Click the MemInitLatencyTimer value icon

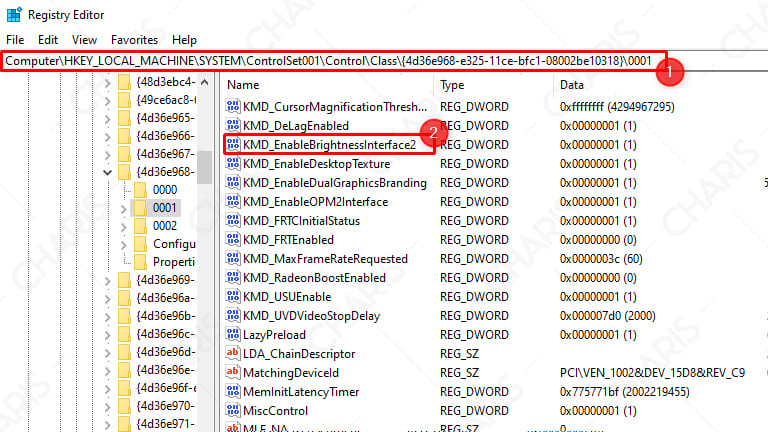[x=233, y=392]
